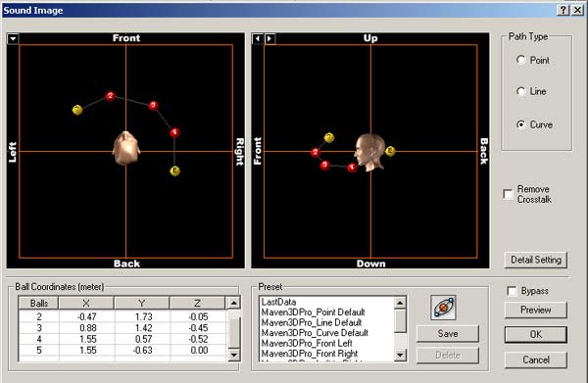Click ball coordinates list down arrow
The image size is (588, 383).
coord(233,355)
